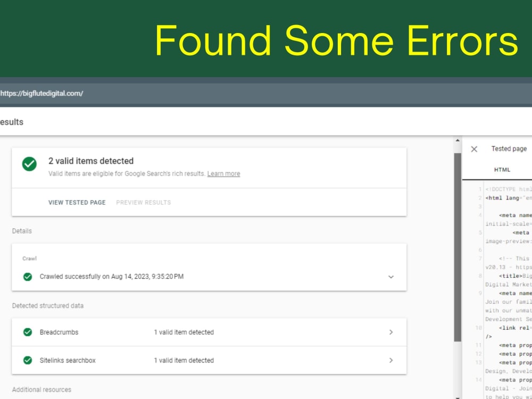Viewport: 532px width, 399px height.
Task: Expand the Crawled successfully details chevron
Action: click(x=391, y=277)
